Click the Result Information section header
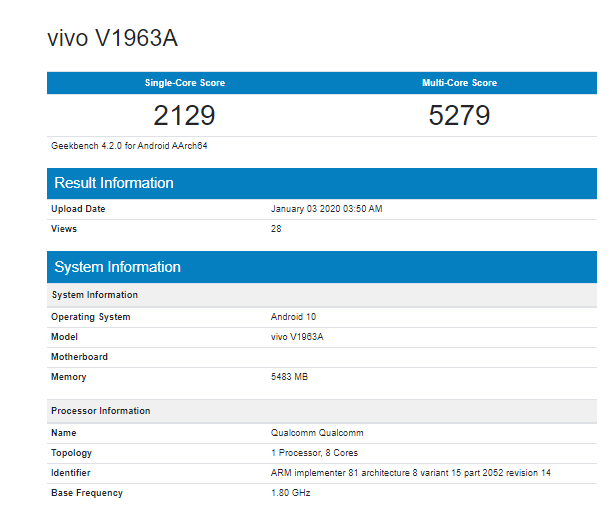 click(114, 183)
